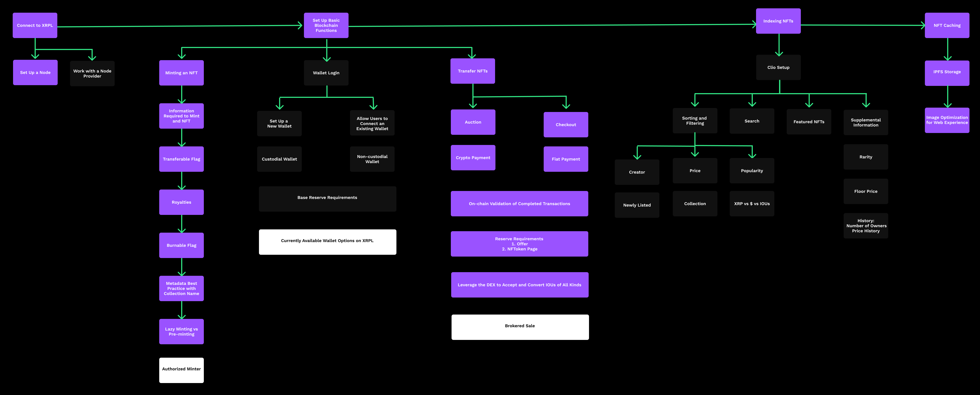This screenshot has height=395, width=980.
Task: Open the Minting an NFT node
Action: [181, 73]
